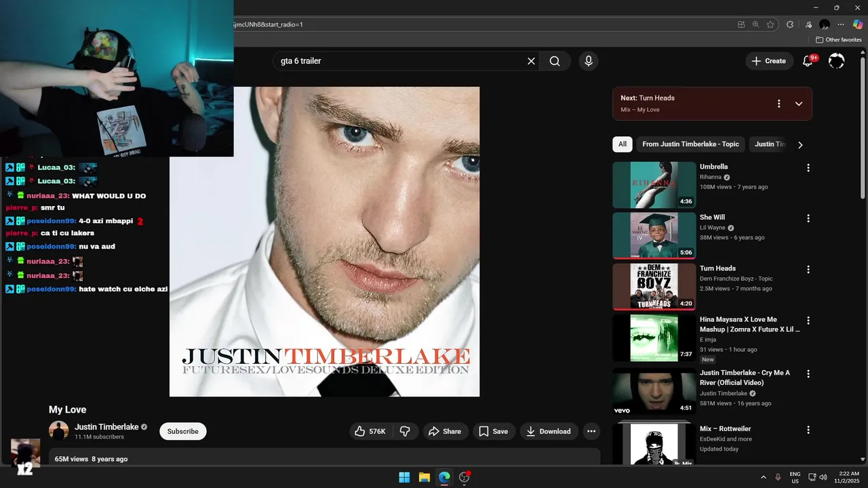This screenshot has height=488, width=868.
Task: Open the queue options three-dot menu
Action: (x=778, y=104)
